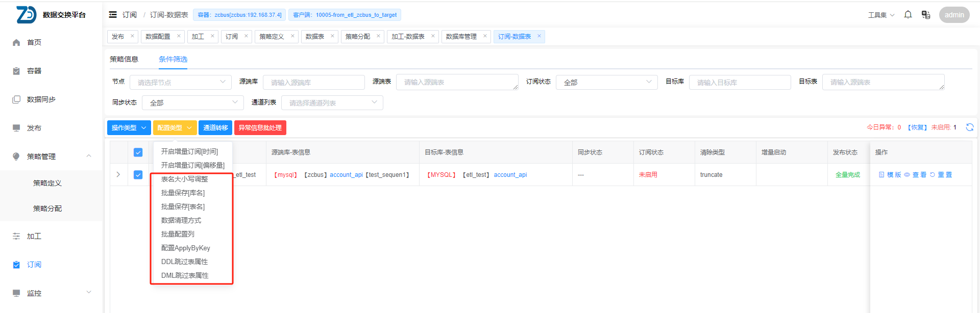The image size is (980, 313).
Task: Expand the account_api table row
Action: (118, 175)
